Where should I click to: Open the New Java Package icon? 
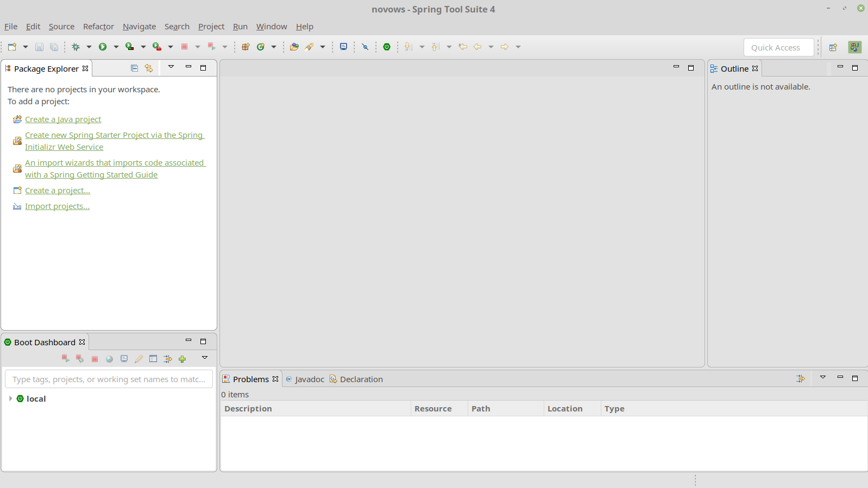click(x=246, y=47)
